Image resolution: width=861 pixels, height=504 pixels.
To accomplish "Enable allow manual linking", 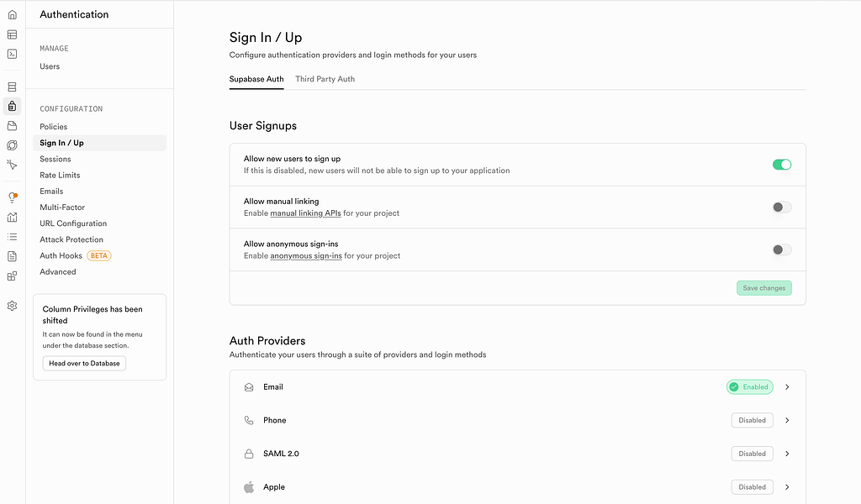I will [781, 207].
